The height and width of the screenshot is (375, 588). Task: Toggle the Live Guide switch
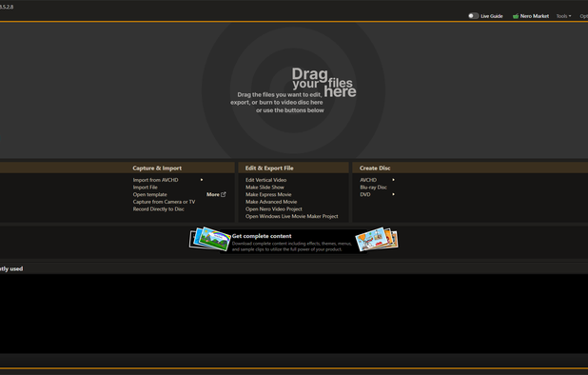(x=473, y=16)
